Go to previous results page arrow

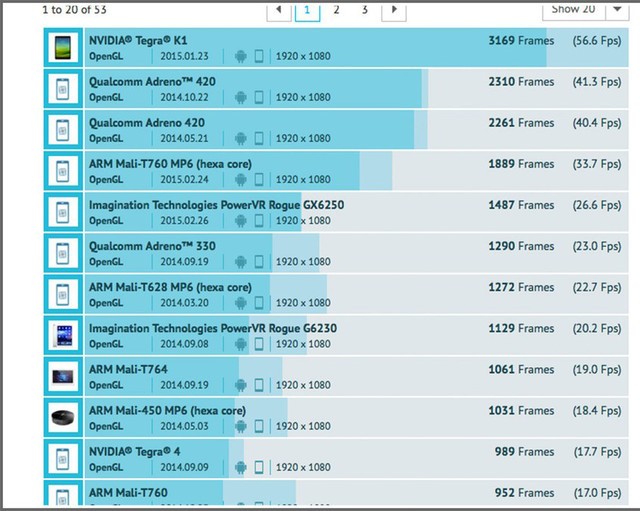[x=279, y=11]
